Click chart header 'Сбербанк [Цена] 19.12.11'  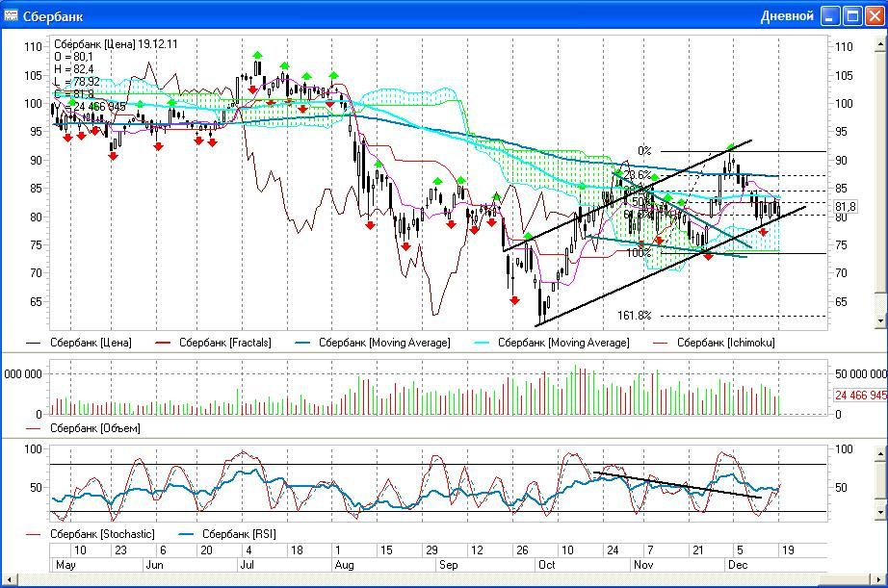click(116, 44)
